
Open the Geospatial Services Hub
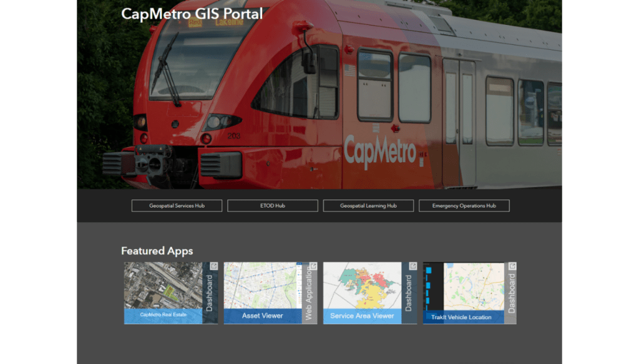177,205
